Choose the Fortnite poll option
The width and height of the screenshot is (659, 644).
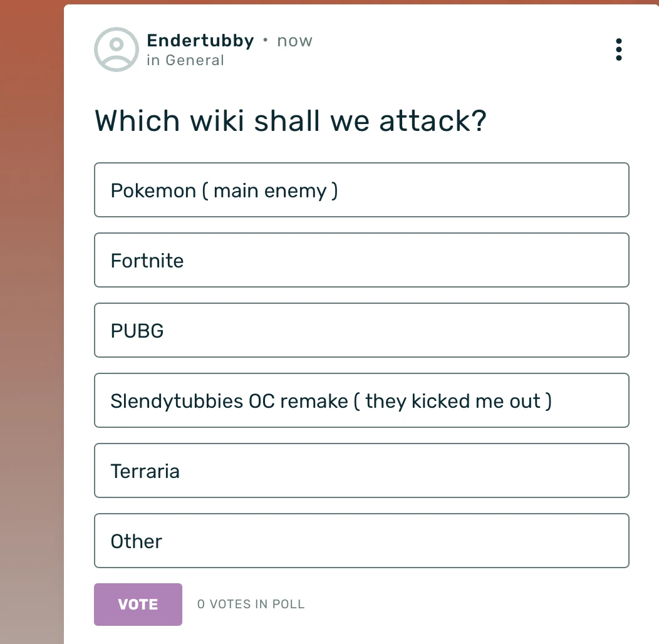[x=361, y=260]
